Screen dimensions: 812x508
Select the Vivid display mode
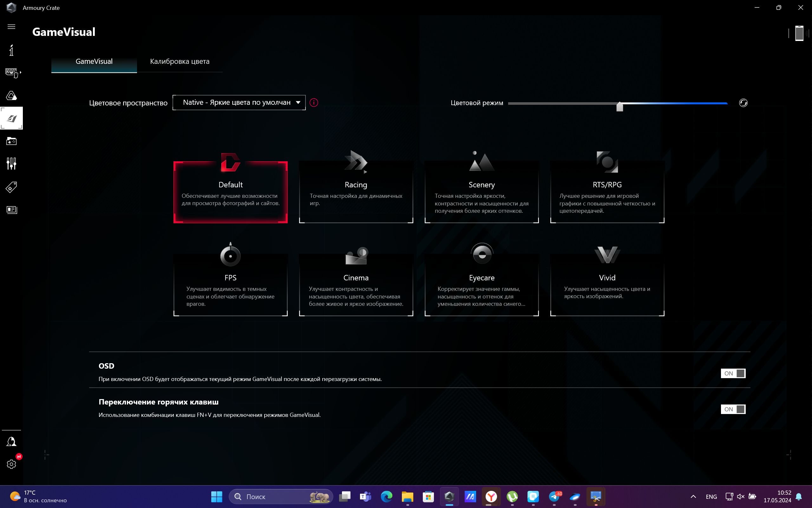coord(607,280)
